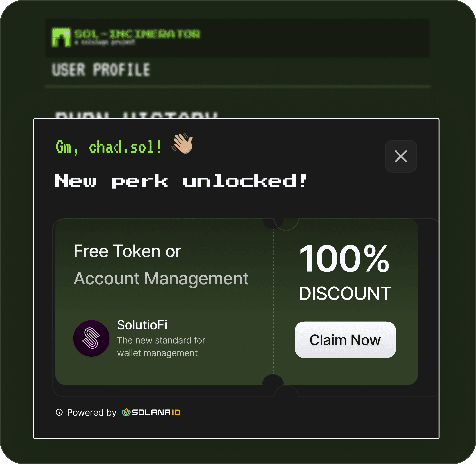Click the new standard for wallet management tagline

pos(161,347)
